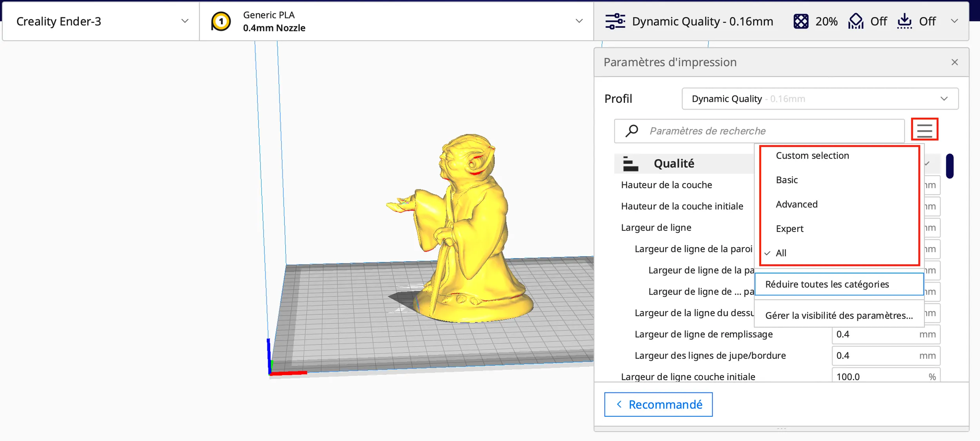
Task: Edit Largeur de ligne de remplissage value
Action: pos(886,334)
